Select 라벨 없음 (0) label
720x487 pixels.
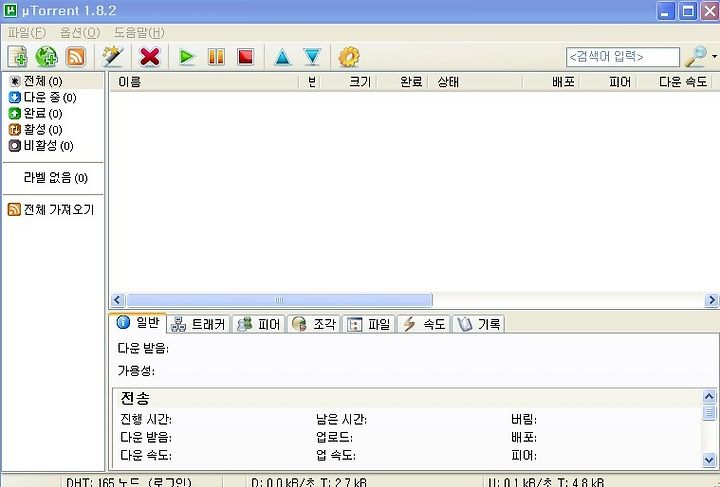click(55, 178)
